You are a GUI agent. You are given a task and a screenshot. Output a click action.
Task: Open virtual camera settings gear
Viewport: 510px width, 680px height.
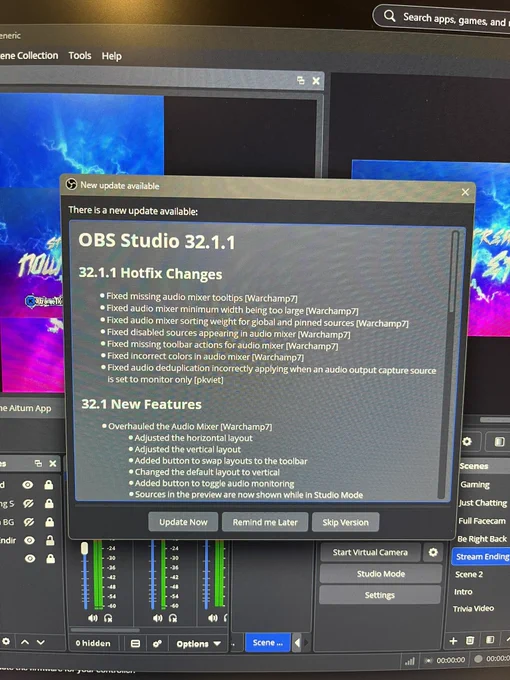tap(433, 552)
